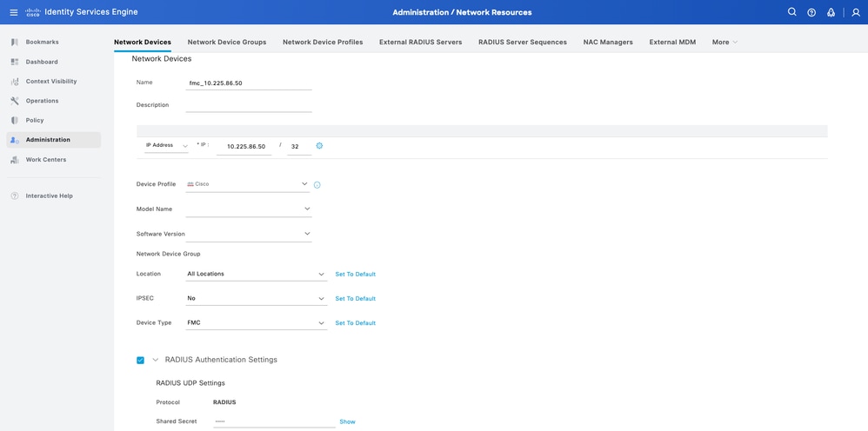Click the Shared Secret password field
The height and width of the screenshot is (431, 868).
(x=274, y=421)
